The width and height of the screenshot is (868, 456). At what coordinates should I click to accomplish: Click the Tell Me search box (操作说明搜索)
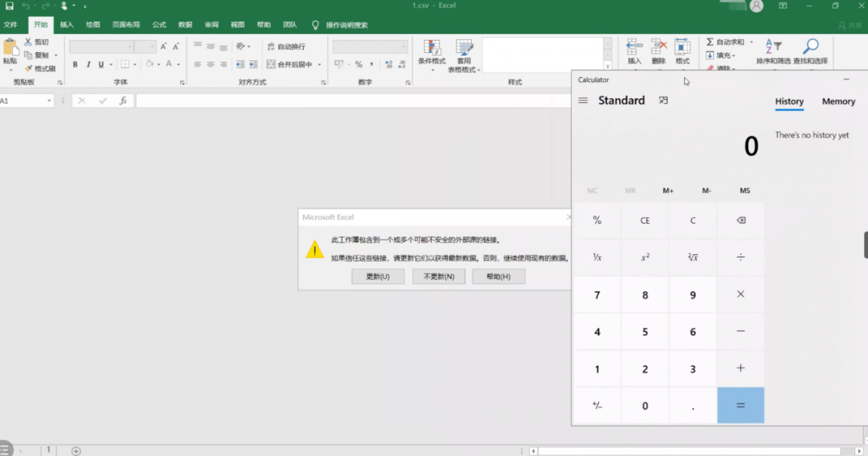click(341, 25)
